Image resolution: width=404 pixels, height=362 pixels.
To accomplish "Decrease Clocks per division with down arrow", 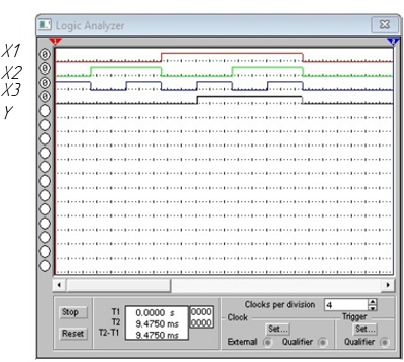I will click(373, 308).
